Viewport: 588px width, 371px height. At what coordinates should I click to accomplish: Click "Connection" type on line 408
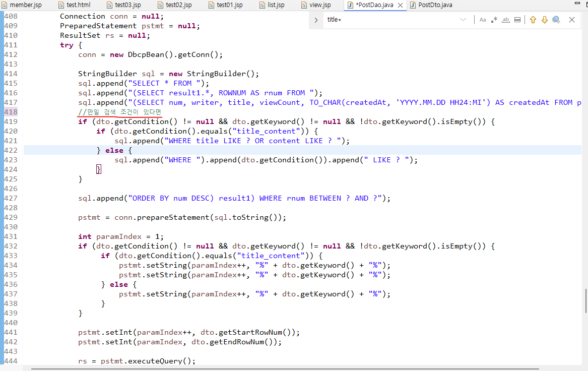(83, 16)
